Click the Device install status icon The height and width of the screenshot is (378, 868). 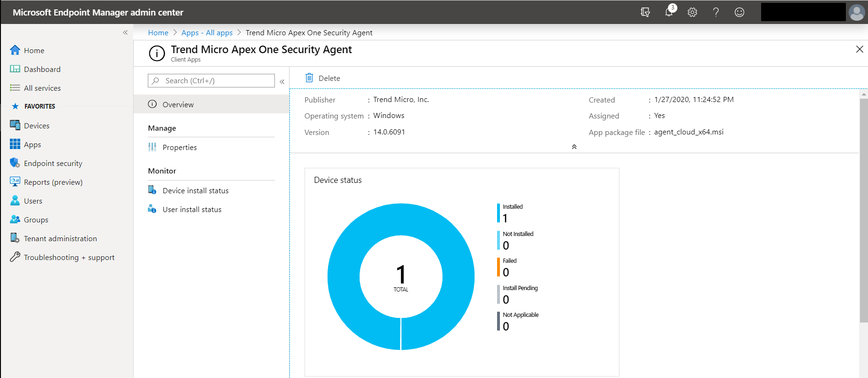[152, 190]
